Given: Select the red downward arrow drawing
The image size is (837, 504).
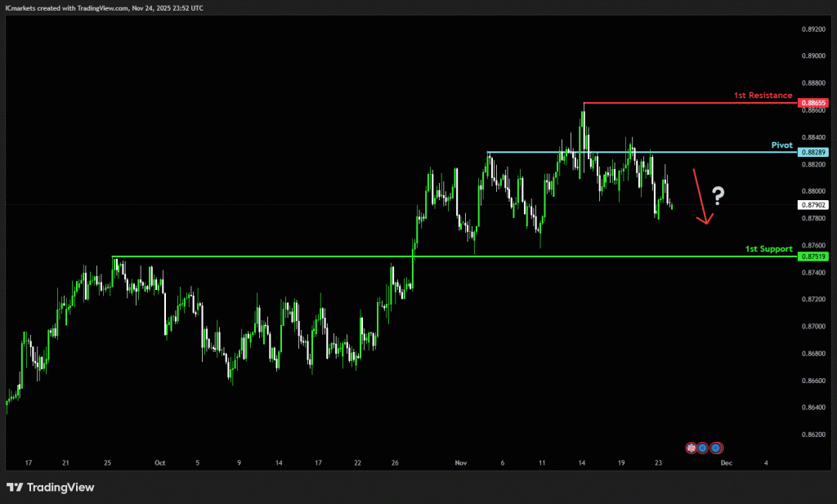Looking at the screenshot, I should point(701,196).
